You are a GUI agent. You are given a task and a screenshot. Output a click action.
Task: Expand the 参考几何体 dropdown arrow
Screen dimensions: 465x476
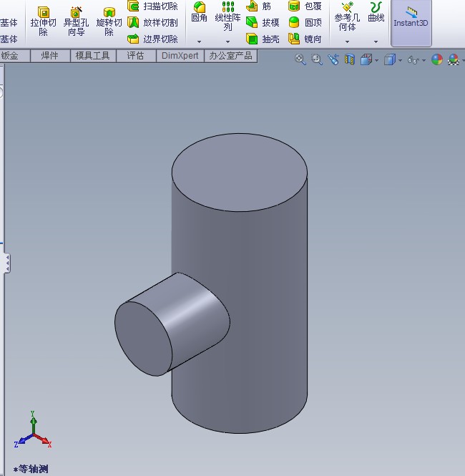pos(347,42)
